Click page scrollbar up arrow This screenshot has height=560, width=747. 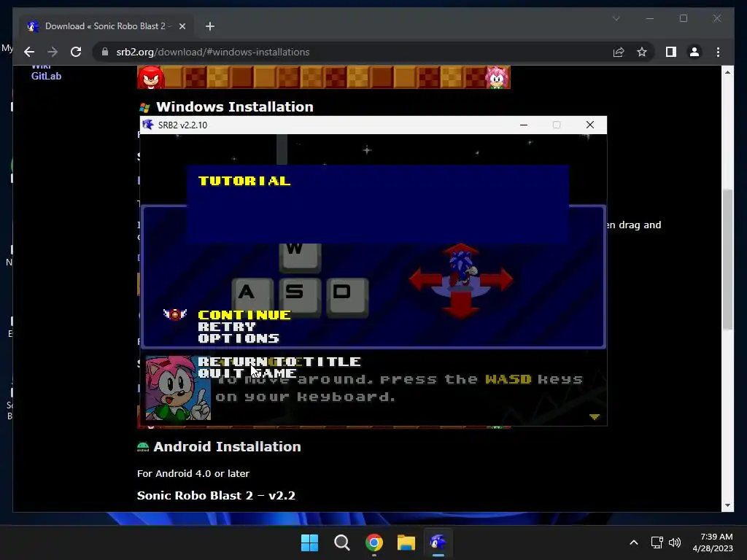727,72
